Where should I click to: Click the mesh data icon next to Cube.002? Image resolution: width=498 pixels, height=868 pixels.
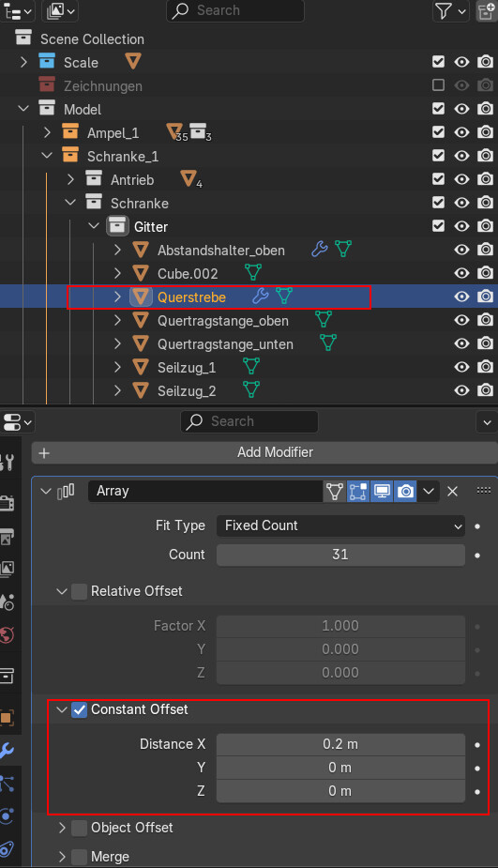click(x=253, y=273)
